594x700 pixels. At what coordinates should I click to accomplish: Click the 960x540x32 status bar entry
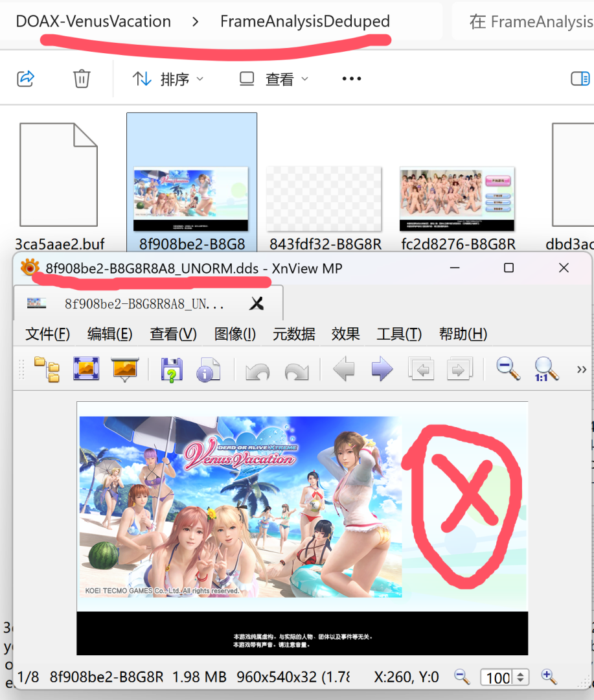click(x=293, y=677)
